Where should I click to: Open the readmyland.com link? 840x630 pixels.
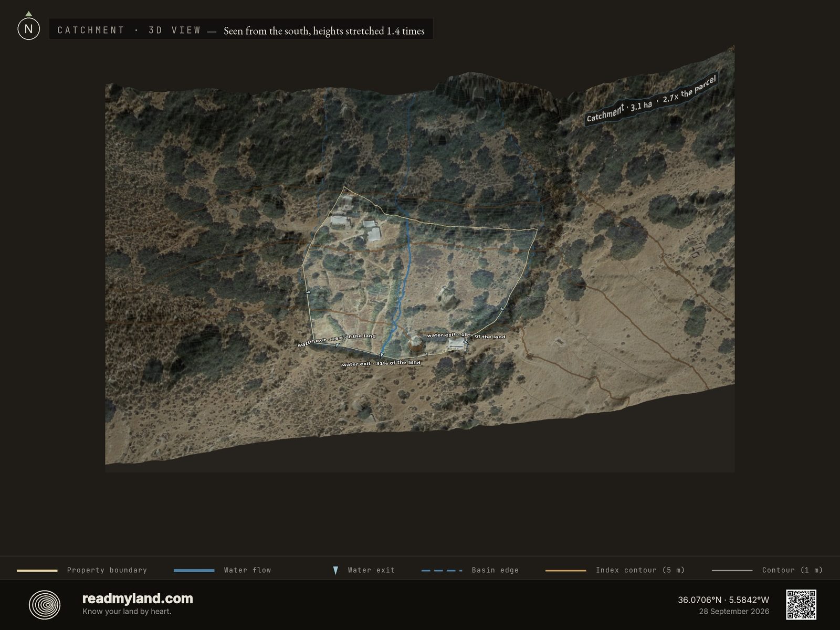click(x=138, y=598)
